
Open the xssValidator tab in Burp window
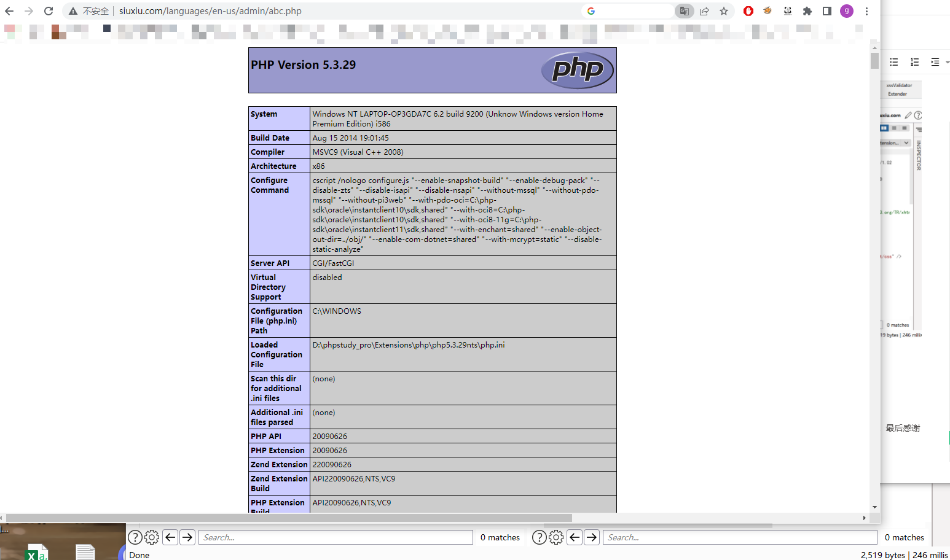pyautogui.click(x=899, y=85)
